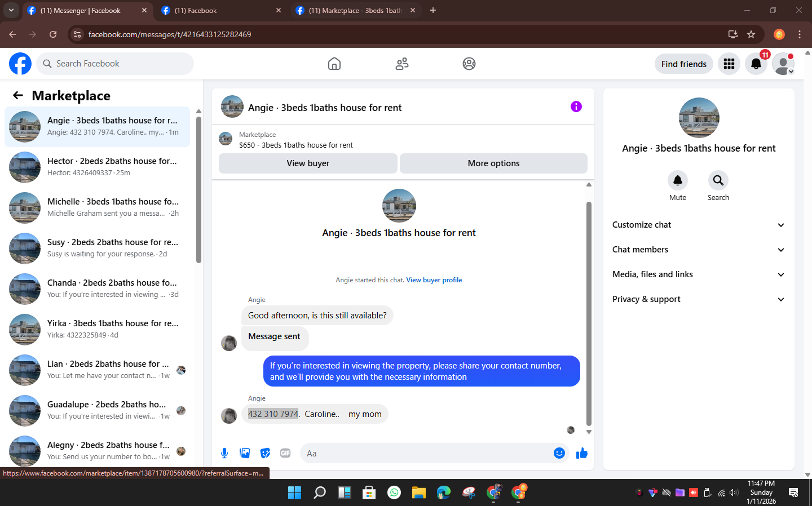
Task: Open the Friends icon in top navigation
Action: (402, 64)
